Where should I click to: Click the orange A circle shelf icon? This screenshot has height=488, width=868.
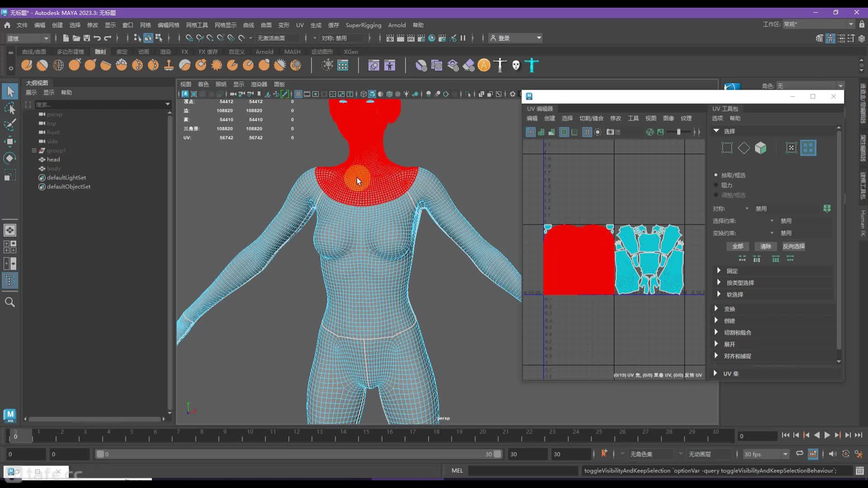(x=484, y=66)
